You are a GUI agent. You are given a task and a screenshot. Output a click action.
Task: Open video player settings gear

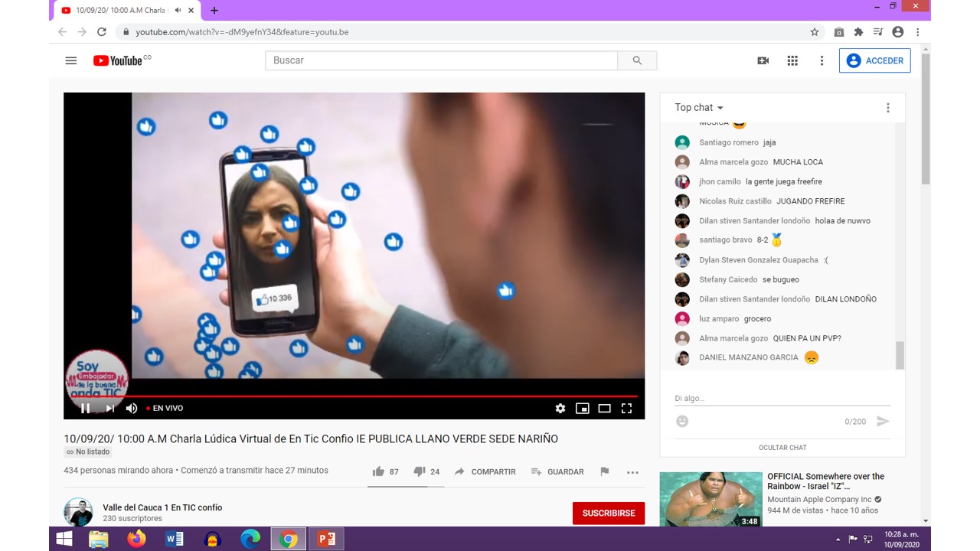560,409
